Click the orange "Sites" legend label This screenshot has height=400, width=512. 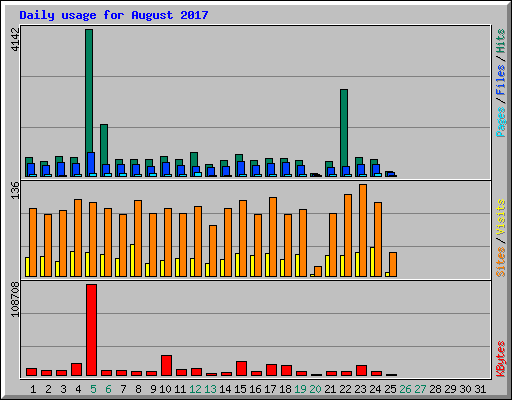click(501, 262)
